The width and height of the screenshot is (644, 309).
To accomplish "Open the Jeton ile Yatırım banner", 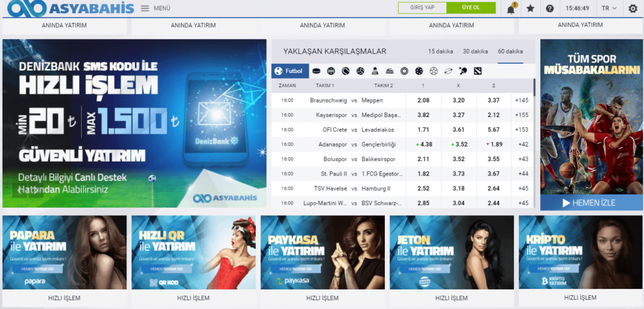I will 452,252.
